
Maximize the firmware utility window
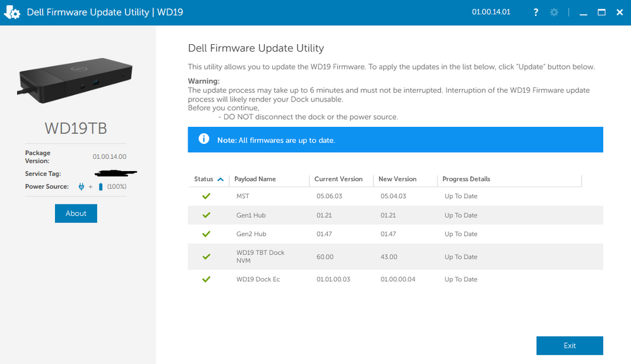click(601, 13)
